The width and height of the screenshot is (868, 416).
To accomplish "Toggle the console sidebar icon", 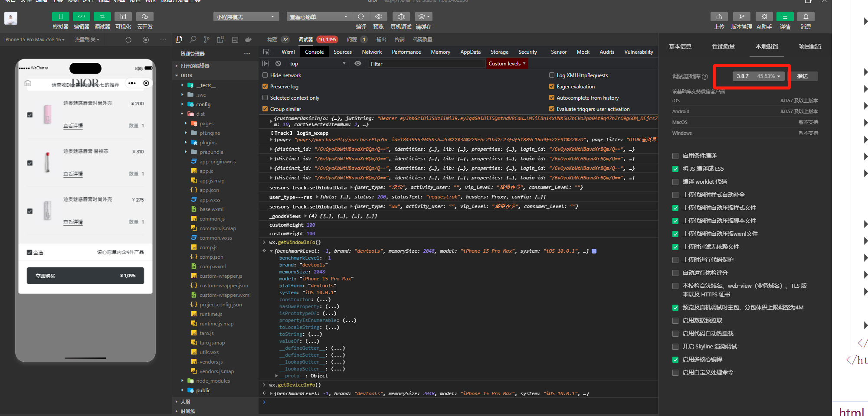I will point(266,64).
